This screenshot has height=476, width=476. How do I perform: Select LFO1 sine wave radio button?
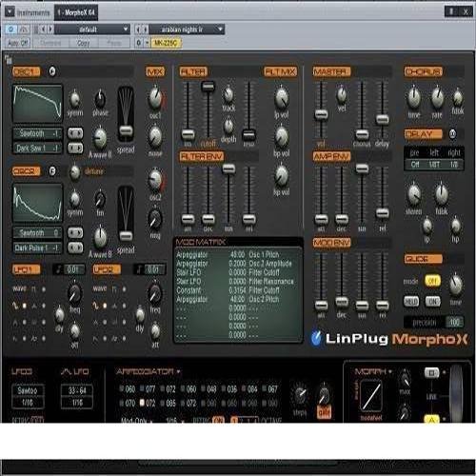[x=25, y=306]
